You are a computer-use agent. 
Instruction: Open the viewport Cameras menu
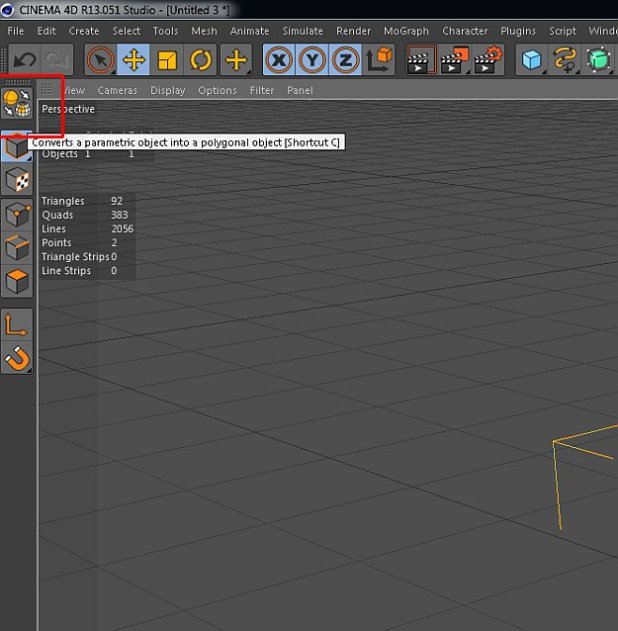click(x=117, y=91)
